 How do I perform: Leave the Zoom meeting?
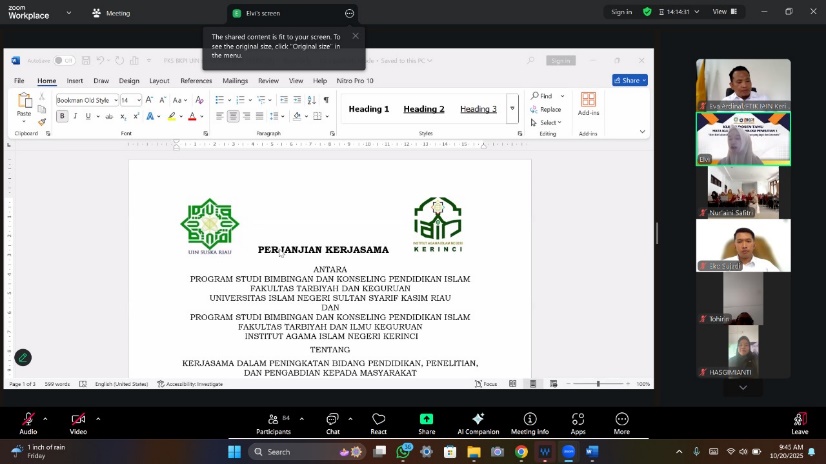click(x=799, y=420)
